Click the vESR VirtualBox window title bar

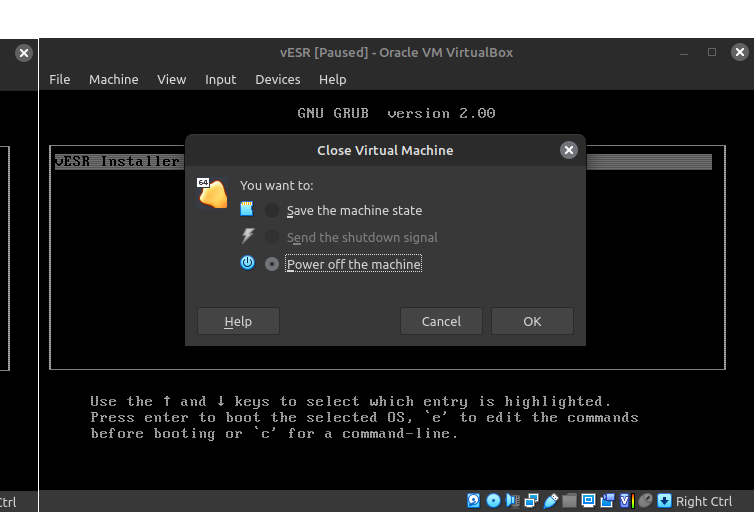396,52
